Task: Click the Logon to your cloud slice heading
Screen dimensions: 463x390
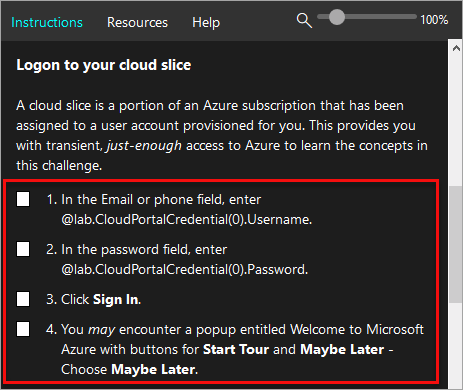Action: 104,65
